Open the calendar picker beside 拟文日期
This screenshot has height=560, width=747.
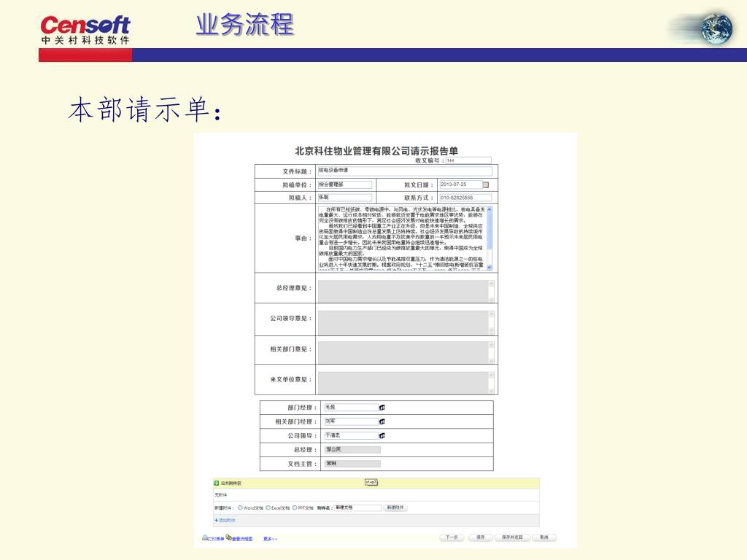[x=485, y=184]
